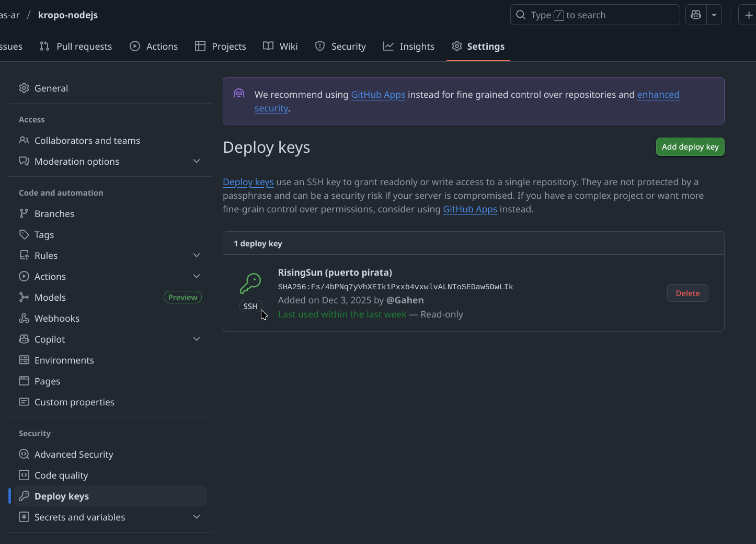756x544 pixels.
Task: Open the Wiki tab
Action: click(x=280, y=46)
